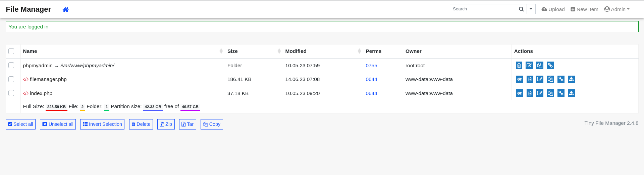644x175 pixels.
Task: Focus the Search input field
Action: tap(483, 9)
